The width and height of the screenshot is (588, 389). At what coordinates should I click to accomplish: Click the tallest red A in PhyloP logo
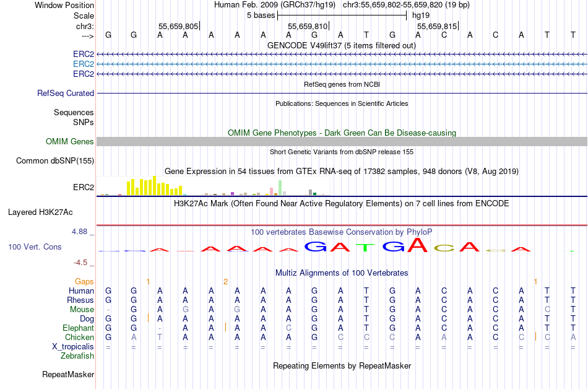click(x=417, y=245)
